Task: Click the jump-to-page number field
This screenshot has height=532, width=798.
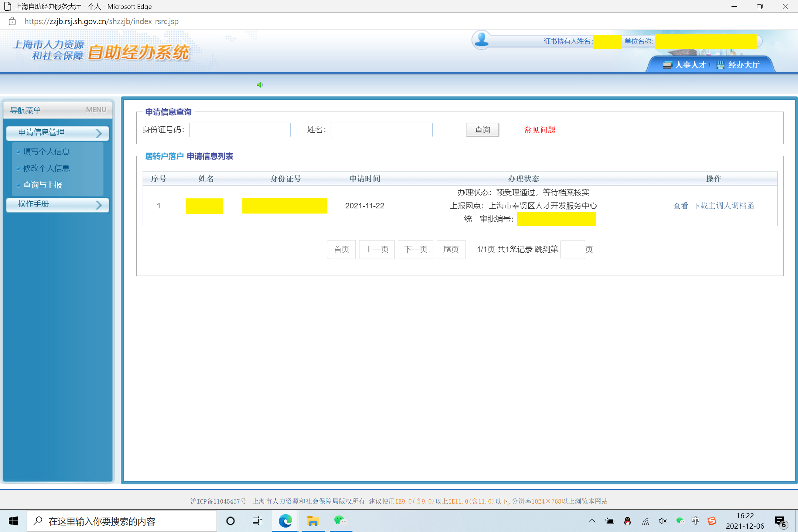Action: [573, 250]
